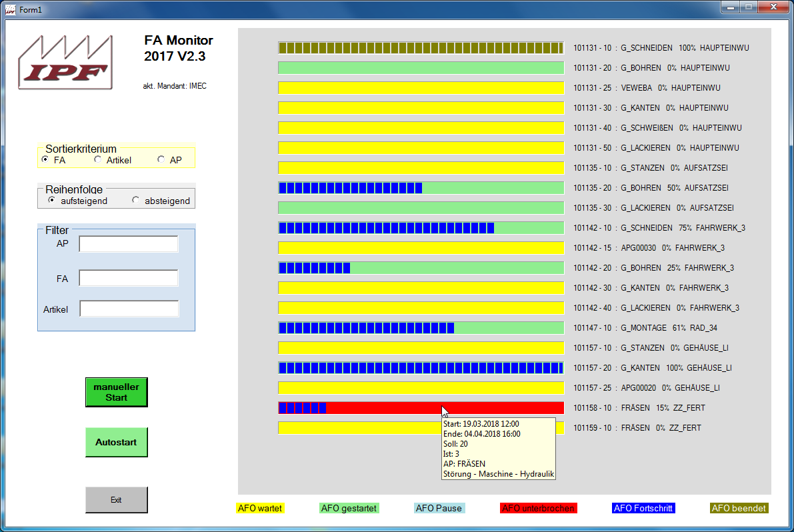Click the red FRÄSEN 15% progress bar
Viewport: 794px width, 532px height.
click(421, 408)
